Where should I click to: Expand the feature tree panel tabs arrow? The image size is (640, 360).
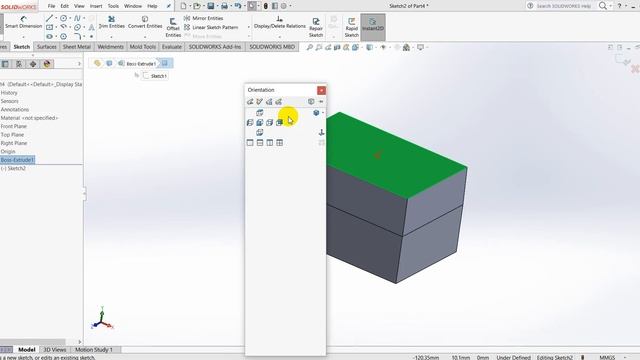point(79,64)
